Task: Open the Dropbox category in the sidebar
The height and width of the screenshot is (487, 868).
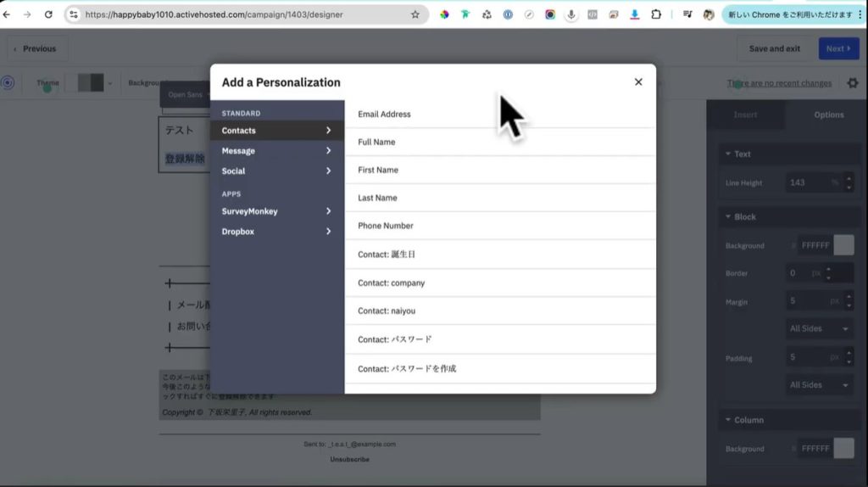Action: [276, 232]
